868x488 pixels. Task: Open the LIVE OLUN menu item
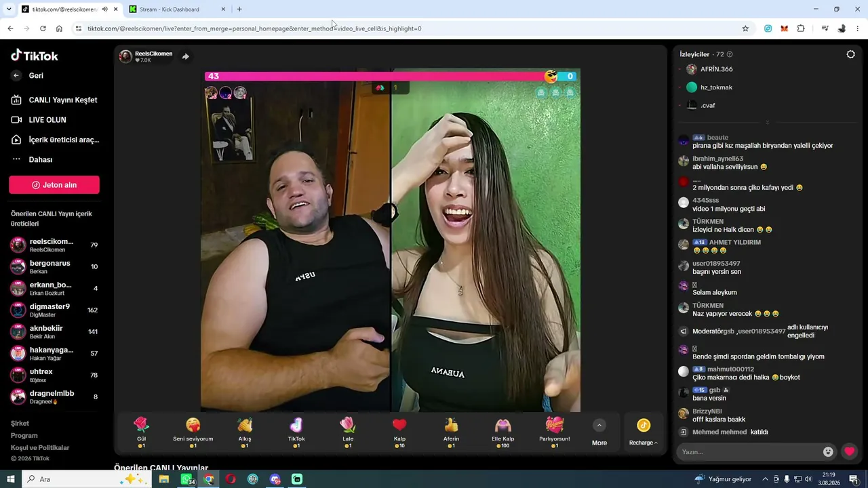click(39, 120)
